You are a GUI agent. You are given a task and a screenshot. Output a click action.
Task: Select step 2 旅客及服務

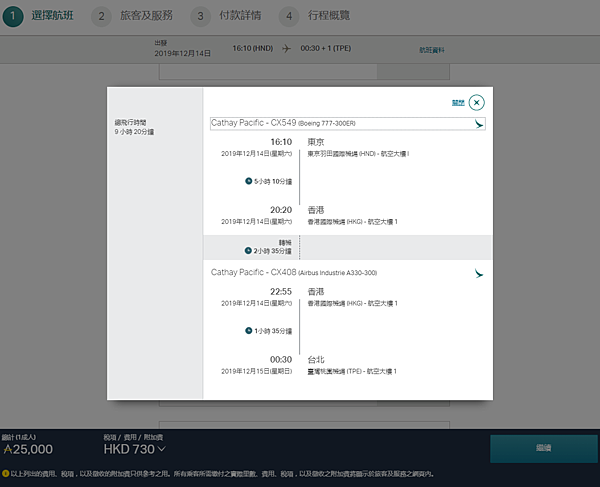(132, 16)
